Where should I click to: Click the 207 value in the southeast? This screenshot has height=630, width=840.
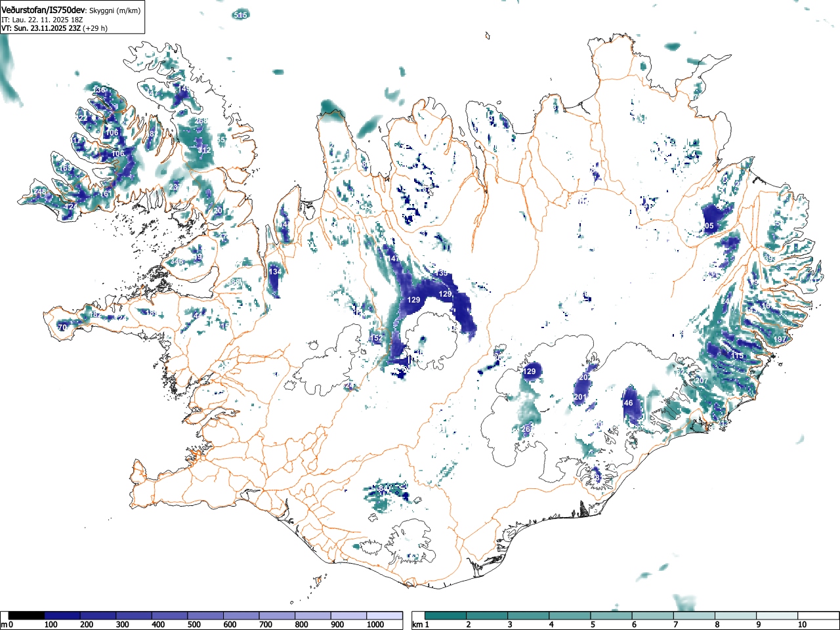tap(702, 381)
